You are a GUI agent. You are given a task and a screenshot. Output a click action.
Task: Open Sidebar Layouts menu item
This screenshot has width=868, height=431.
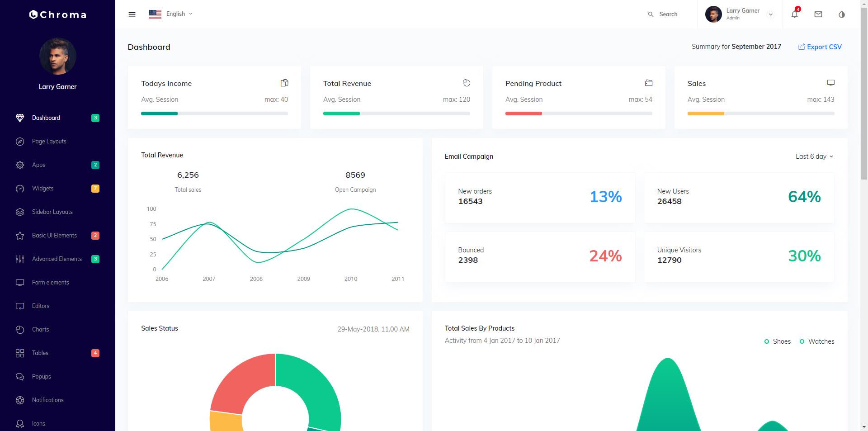pyautogui.click(x=57, y=212)
